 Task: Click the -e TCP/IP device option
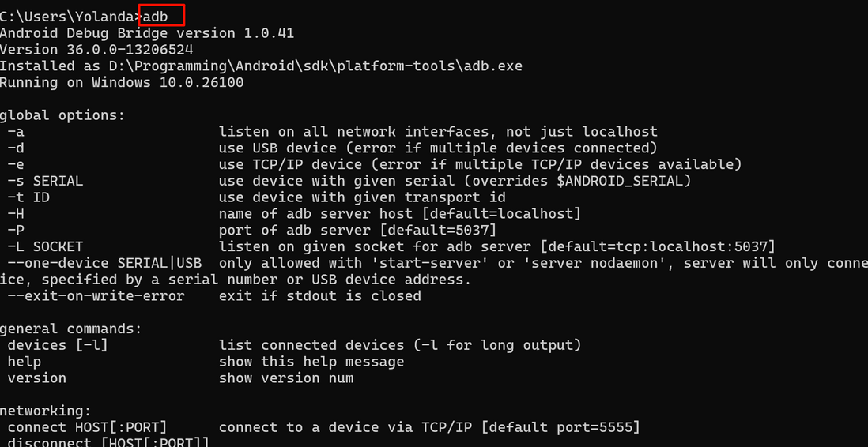click(x=16, y=164)
